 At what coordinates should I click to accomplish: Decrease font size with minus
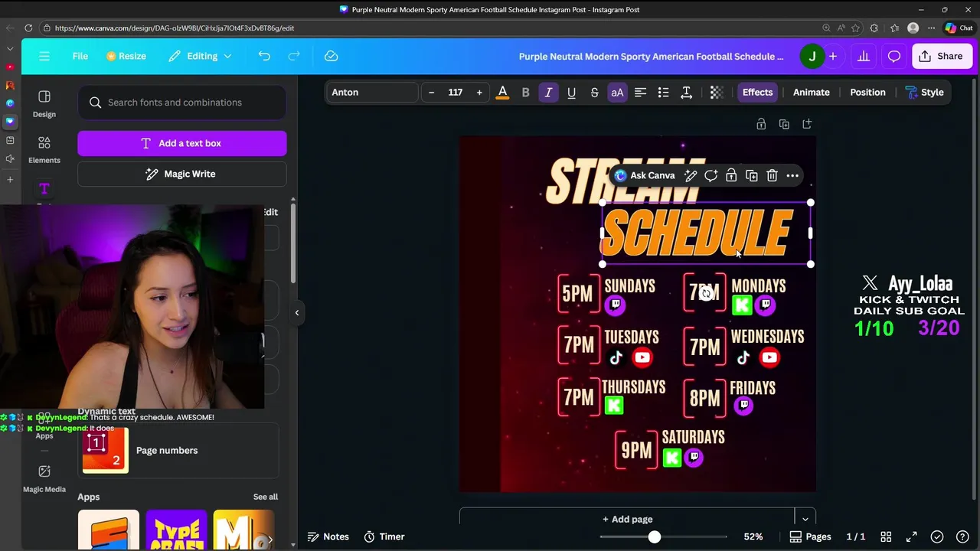[431, 92]
